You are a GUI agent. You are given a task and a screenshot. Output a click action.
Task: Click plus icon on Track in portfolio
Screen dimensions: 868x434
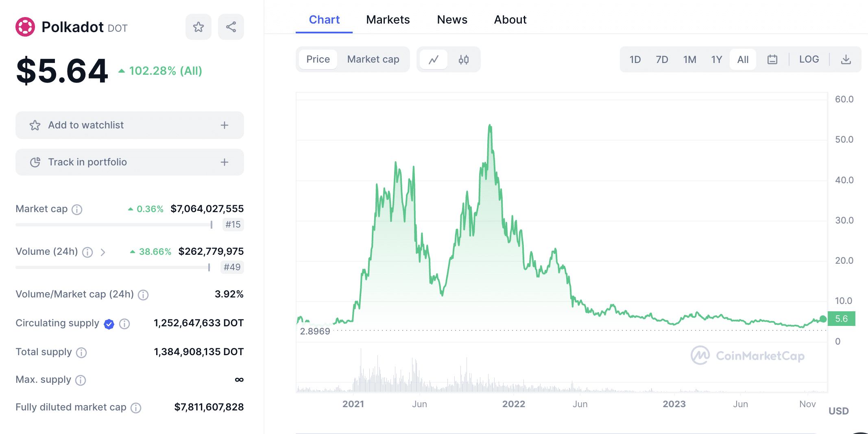(x=225, y=162)
